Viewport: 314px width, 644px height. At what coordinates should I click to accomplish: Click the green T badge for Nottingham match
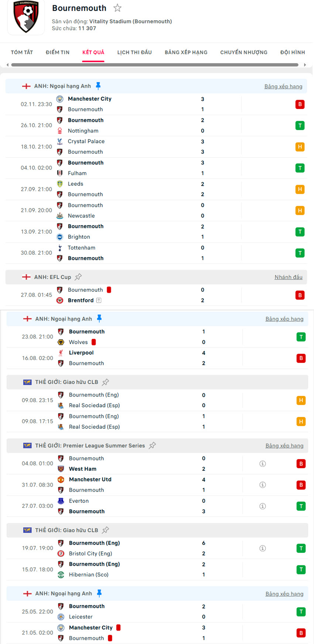pyautogui.click(x=300, y=126)
